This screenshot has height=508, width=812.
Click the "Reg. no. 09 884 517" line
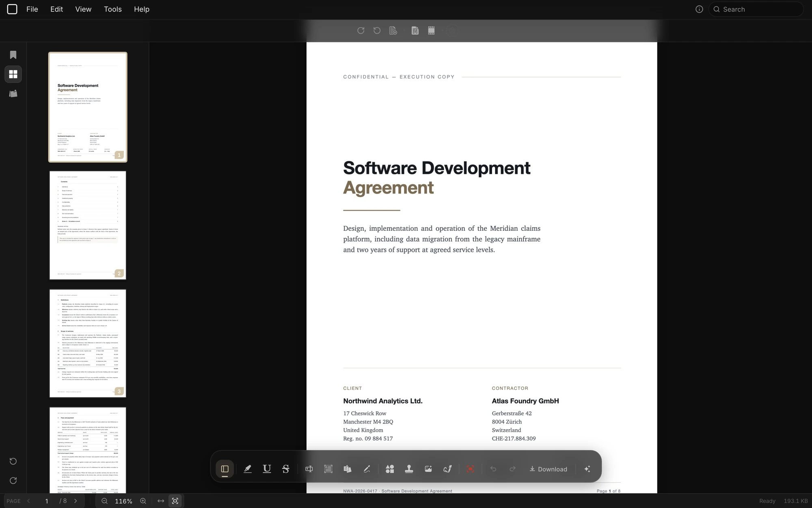coord(368,439)
